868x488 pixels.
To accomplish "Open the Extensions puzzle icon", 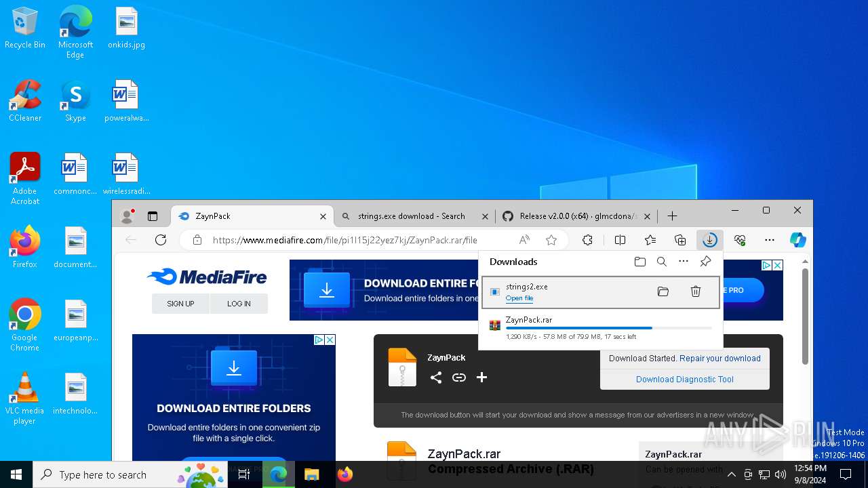I will pyautogui.click(x=587, y=240).
